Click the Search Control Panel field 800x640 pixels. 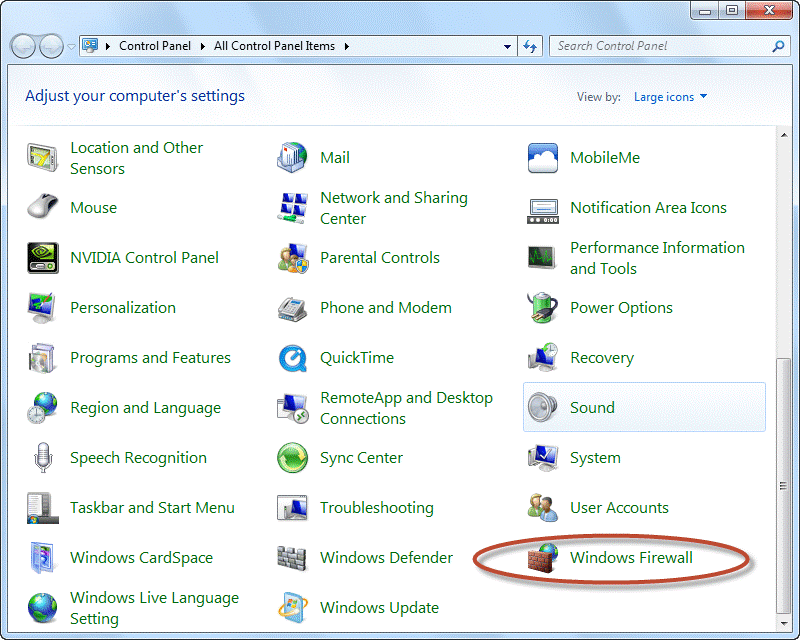(660, 46)
